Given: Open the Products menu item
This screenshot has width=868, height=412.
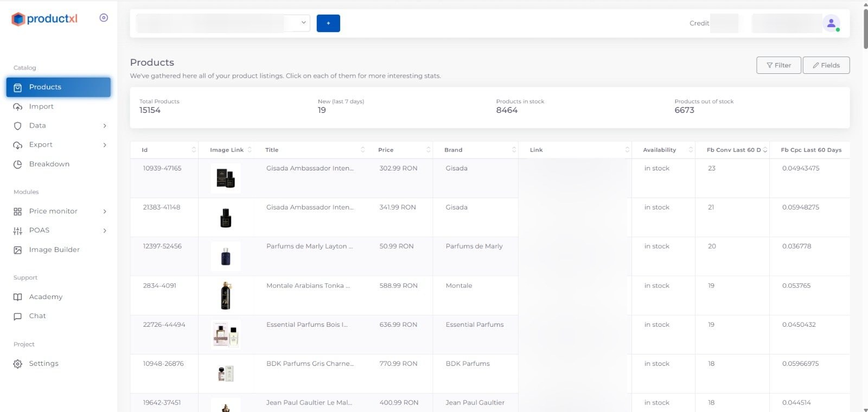Looking at the screenshot, I should pos(59,87).
